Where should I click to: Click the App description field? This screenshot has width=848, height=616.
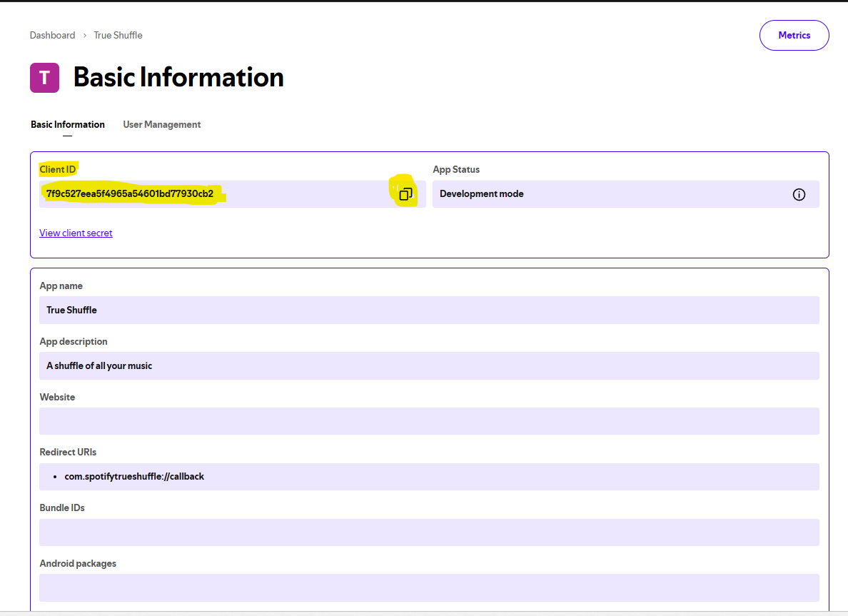tap(430, 365)
